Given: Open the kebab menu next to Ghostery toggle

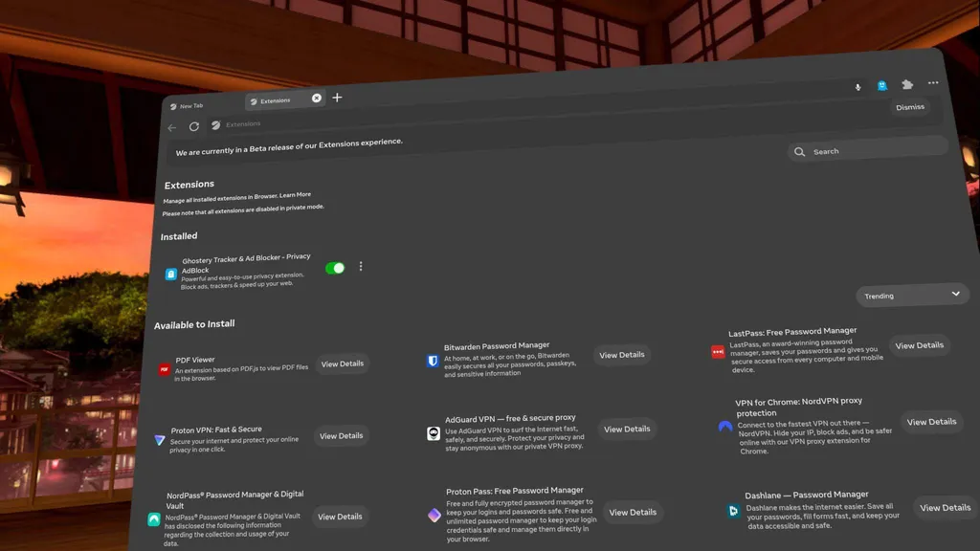Looking at the screenshot, I should pos(361,267).
